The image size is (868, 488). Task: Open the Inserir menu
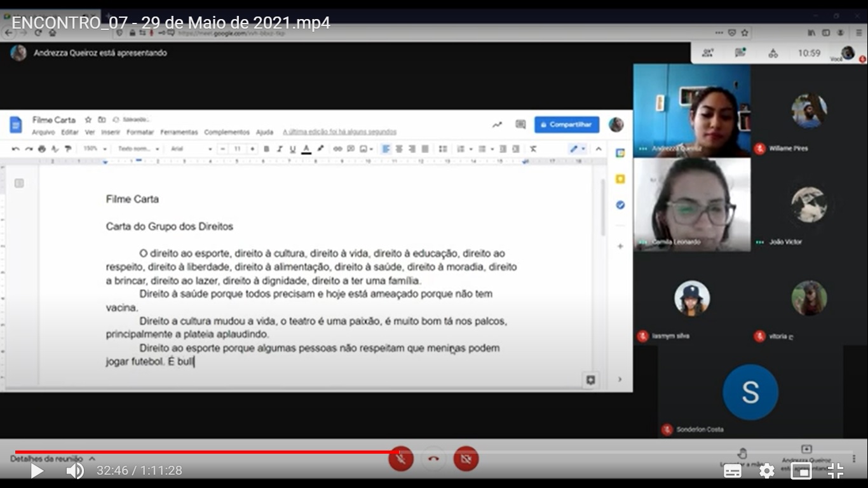[x=111, y=132]
